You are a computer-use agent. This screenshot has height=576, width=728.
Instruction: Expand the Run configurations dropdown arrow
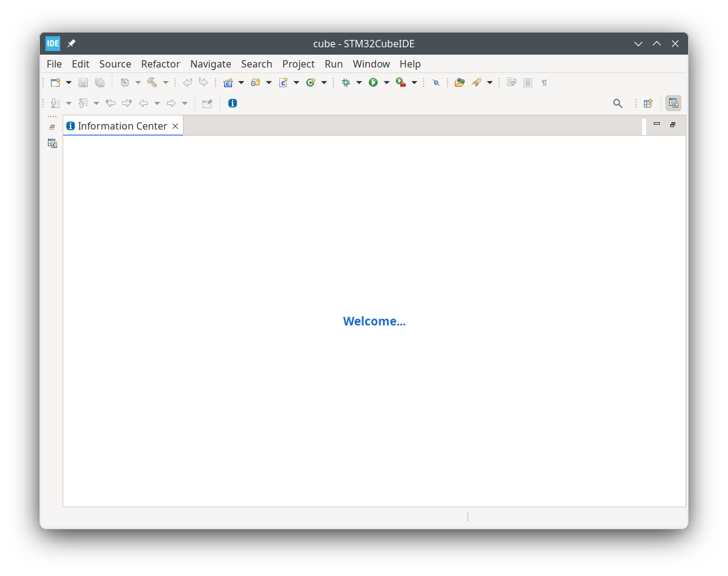pyautogui.click(x=387, y=82)
